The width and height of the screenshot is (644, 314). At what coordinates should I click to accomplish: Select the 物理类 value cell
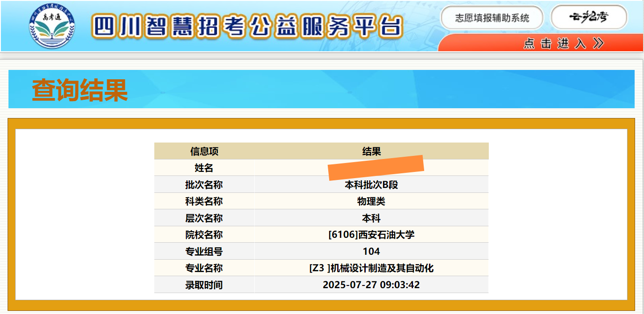click(x=372, y=201)
